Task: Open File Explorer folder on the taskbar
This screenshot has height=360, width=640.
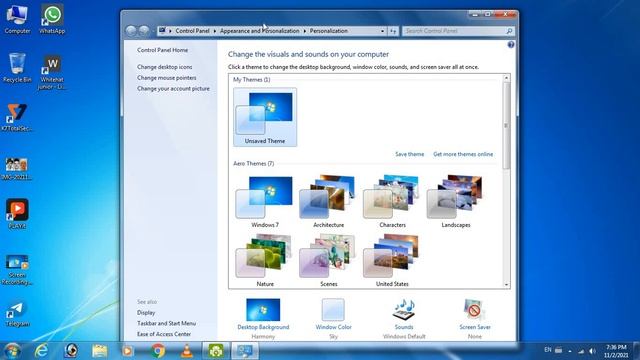Action: tap(99, 351)
